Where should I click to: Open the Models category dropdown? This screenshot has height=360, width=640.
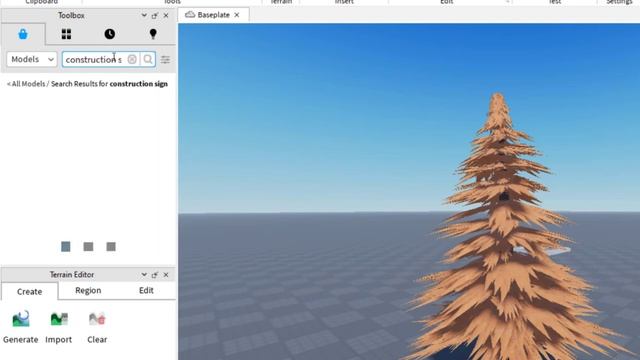(x=31, y=59)
